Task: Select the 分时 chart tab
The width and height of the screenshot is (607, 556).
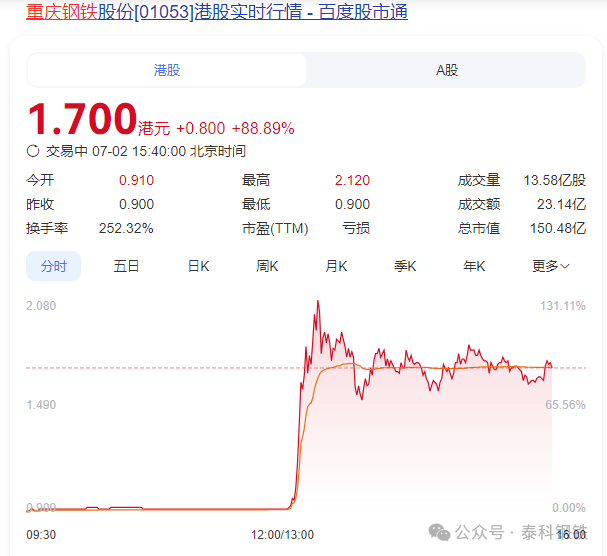Action: tap(53, 266)
